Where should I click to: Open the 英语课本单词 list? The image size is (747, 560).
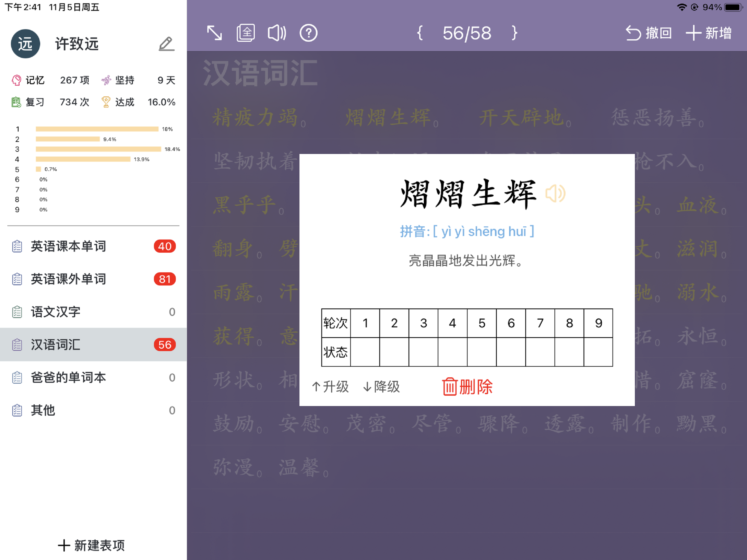click(93, 246)
